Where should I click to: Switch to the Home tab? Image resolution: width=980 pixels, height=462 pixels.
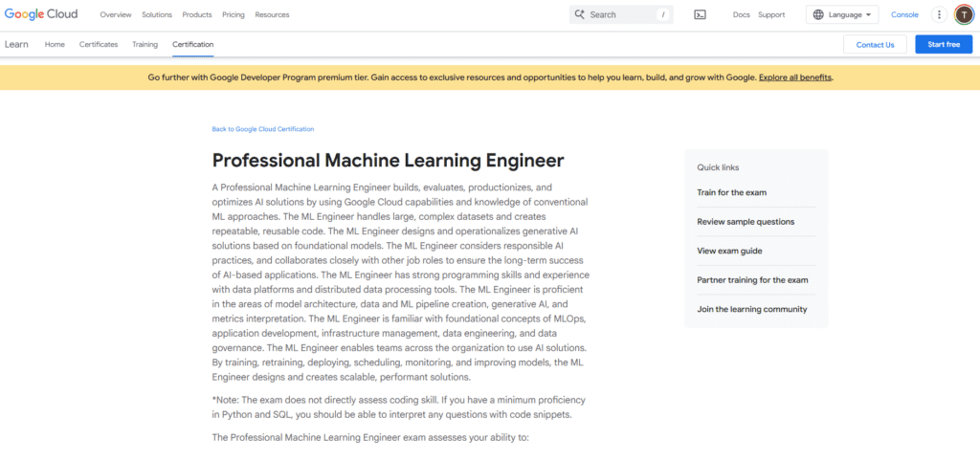coord(55,44)
